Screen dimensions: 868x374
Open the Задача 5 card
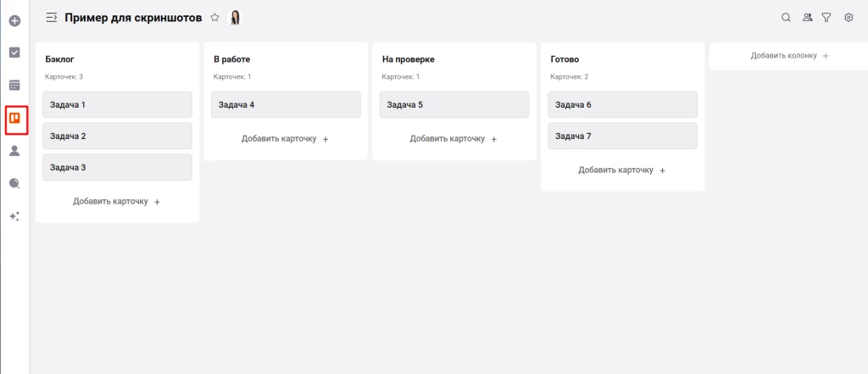(x=453, y=105)
